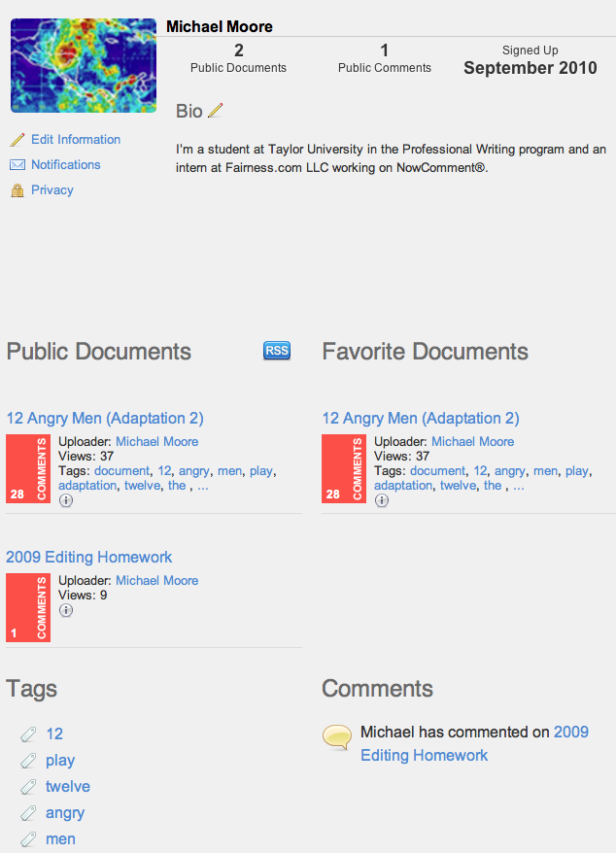
Task: Click 28 comments badge in Favorite Documents
Action: click(x=344, y=468)
